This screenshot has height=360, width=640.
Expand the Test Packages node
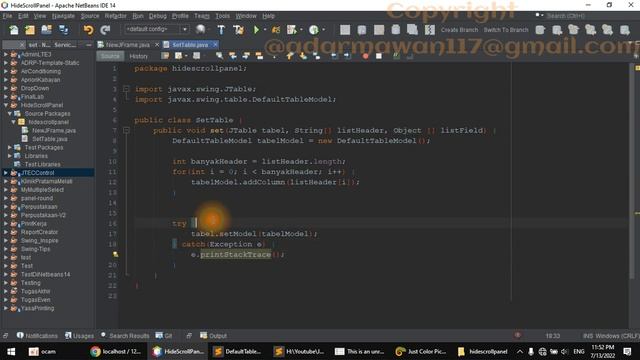pos(10,148)
